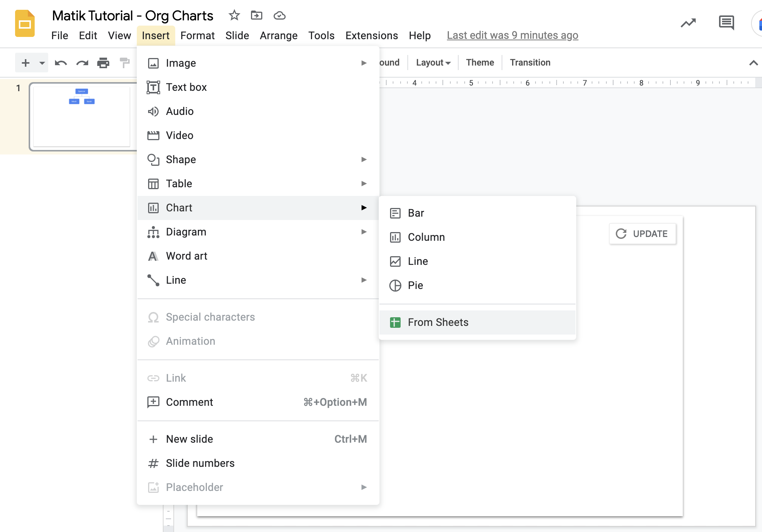Expand the Diagram submenu arrow
Screen dimensions: 762x532
pyautogui.click(x=364, y=232)
